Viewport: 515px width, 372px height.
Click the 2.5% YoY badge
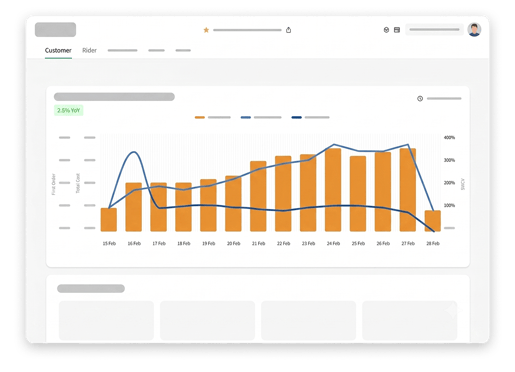click(x=69, y=110)
